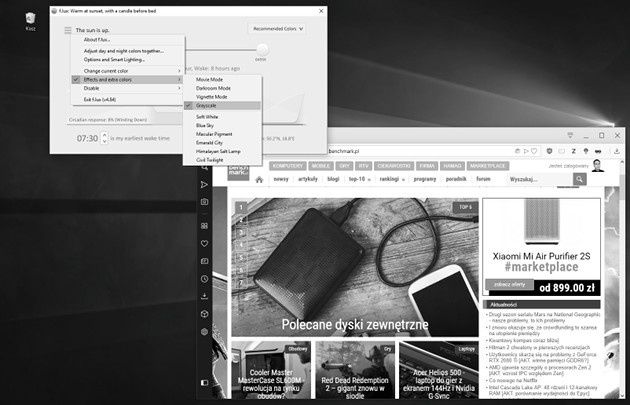The image size is (630, 405).
Task: Open Opera easy setup icon in title bar
Action: pyautogui.click(x=570, y=135)
